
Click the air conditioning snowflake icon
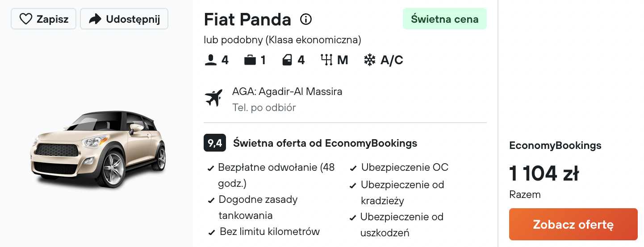(370, 60)
